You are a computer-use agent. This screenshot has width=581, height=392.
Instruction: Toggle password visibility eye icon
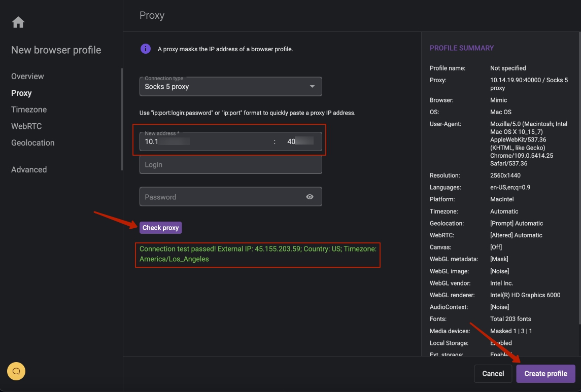click(x=310, y=197)
